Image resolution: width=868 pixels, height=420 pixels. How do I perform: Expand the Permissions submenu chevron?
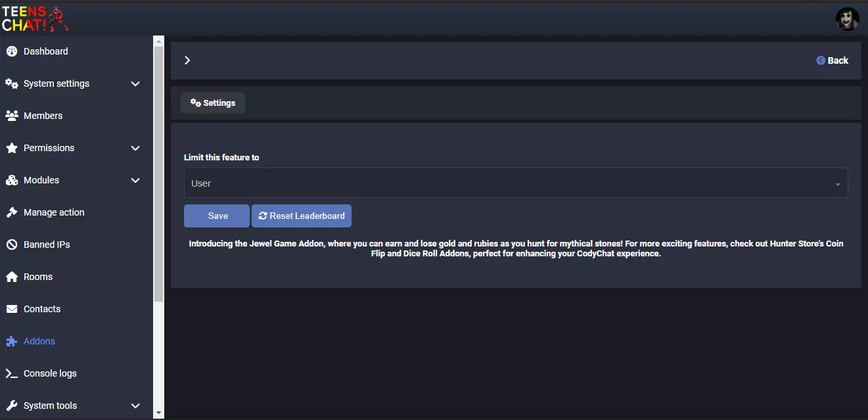point(135,148)
